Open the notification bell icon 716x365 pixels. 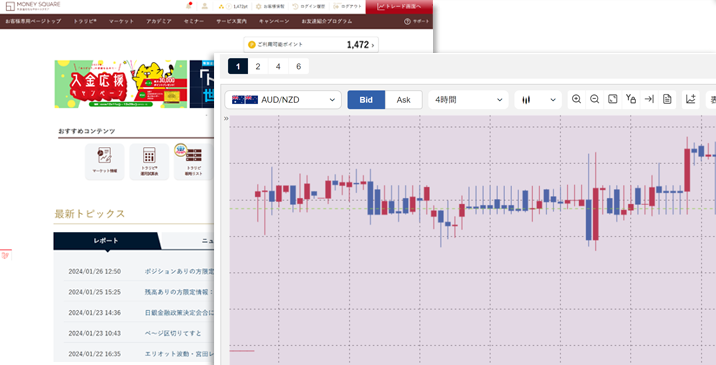[x=189, y=6]
